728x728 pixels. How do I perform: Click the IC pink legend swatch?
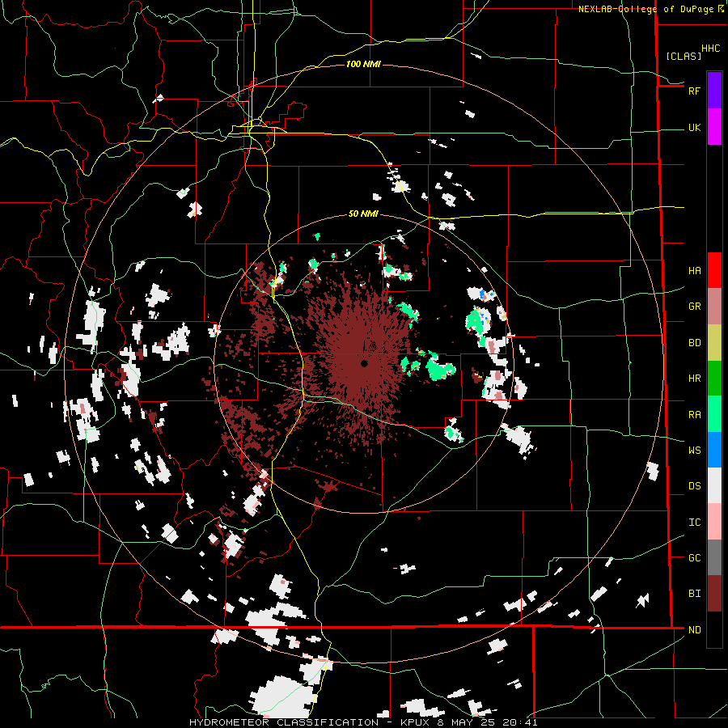coord(714,522)
